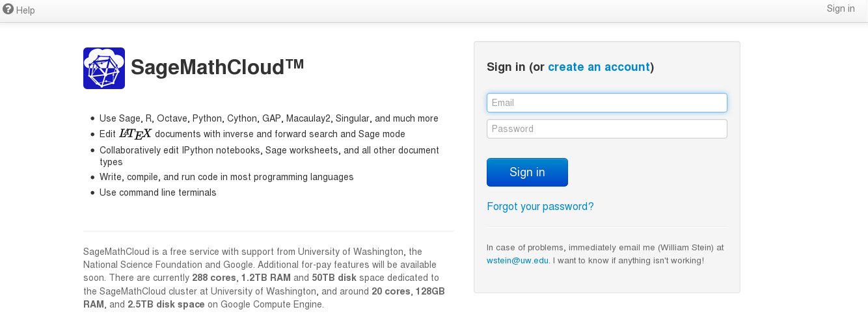The height and width of the screenshot is (329, 868).
Task: Focus the Email input field
Action: click(606, 103)
